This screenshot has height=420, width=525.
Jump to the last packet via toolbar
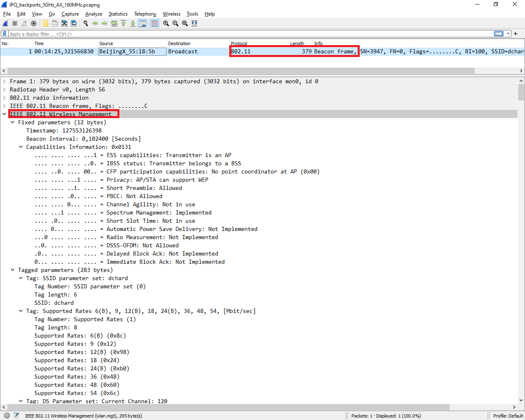pyautogui.click(x=133, y=23)
